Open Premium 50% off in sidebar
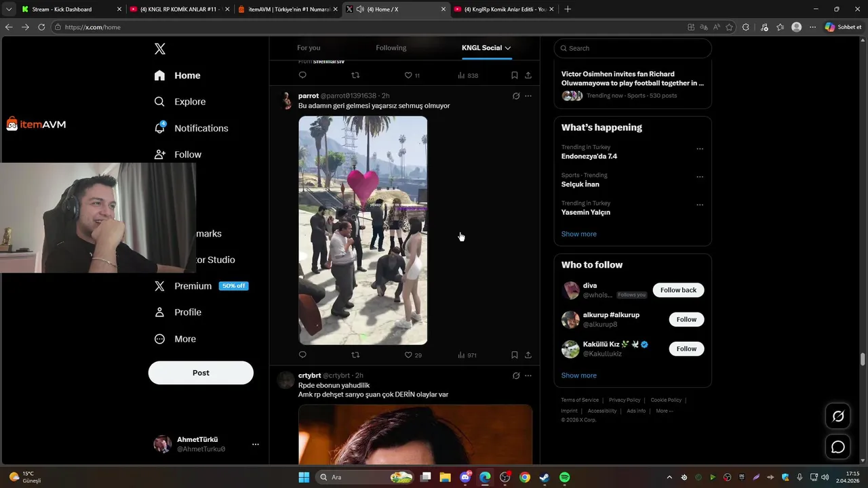This screenshot has height=488, width=868. [x=201, y=286]
